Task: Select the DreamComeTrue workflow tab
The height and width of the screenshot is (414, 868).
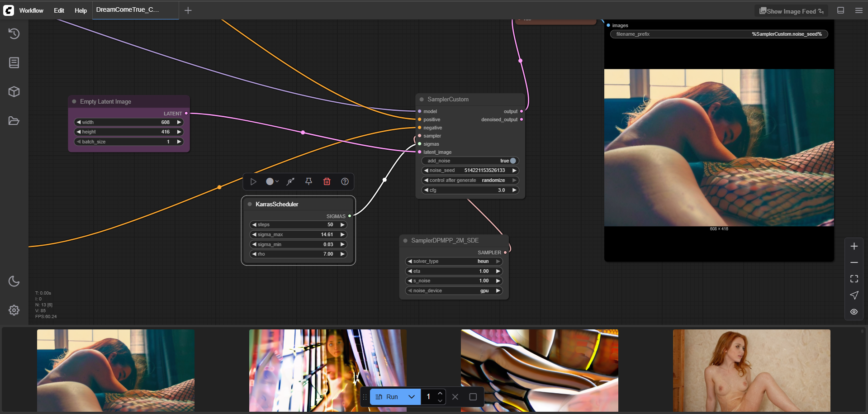Action: (x=136, y=10)
